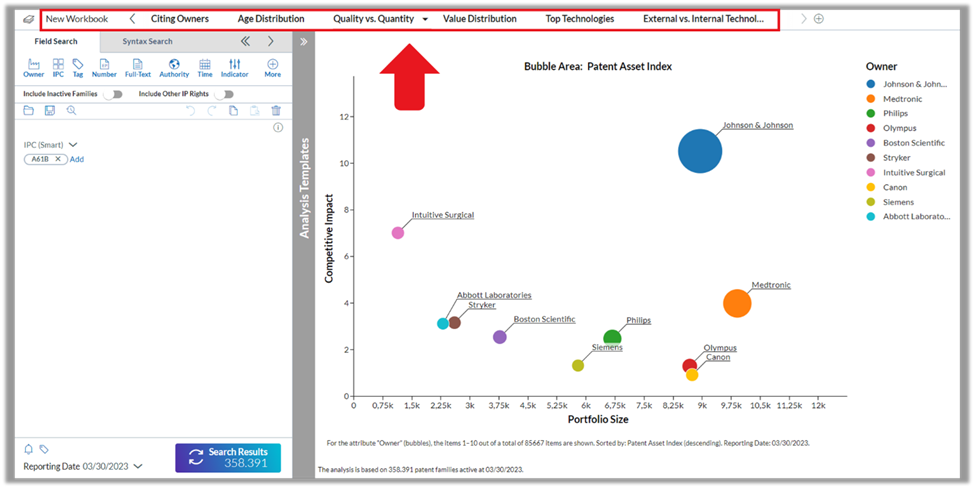Click the Stryker legend entry

tap(889, 158)
